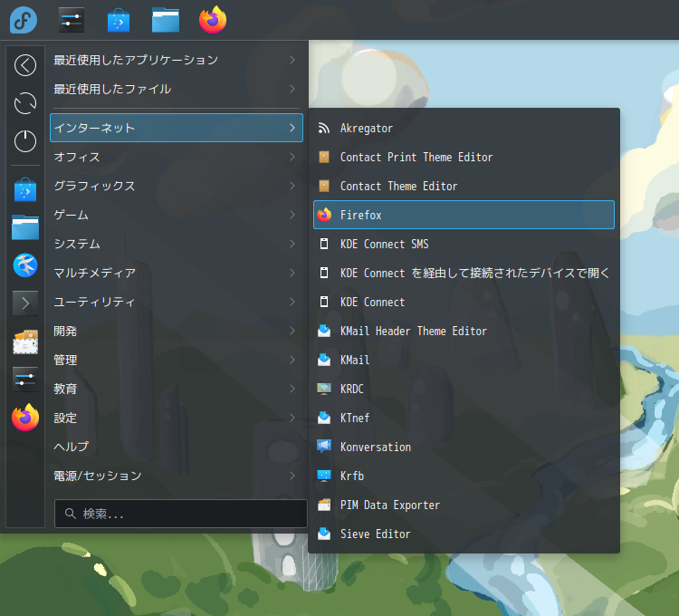Click the Sieve Editor envelope icon
The height and width of the screenshot is (616, 679).
point(324,534)
